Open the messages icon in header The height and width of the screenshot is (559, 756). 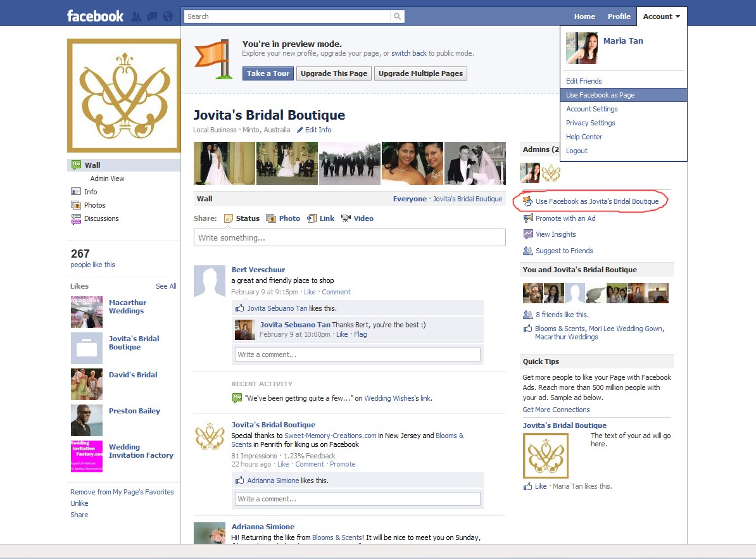152,17
